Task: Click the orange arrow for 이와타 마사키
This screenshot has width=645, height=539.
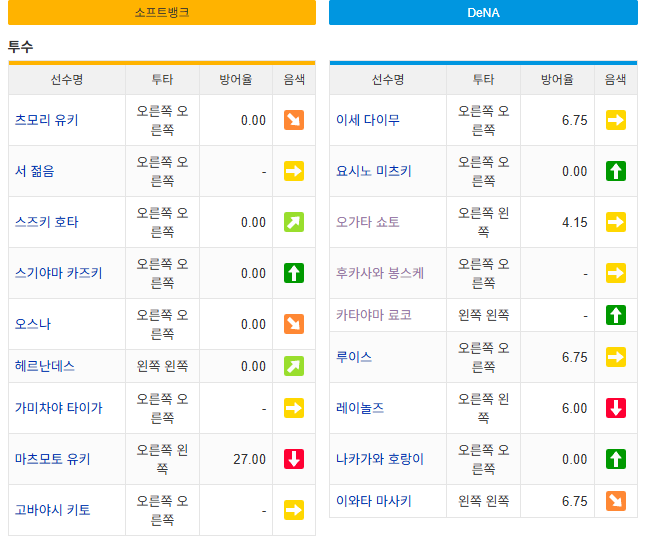Action: 616,501
